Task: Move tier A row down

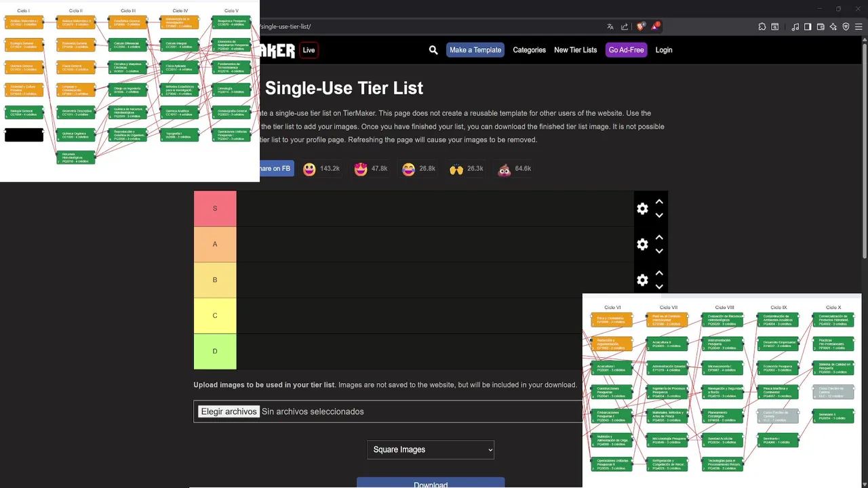Action: click(658, 251)
